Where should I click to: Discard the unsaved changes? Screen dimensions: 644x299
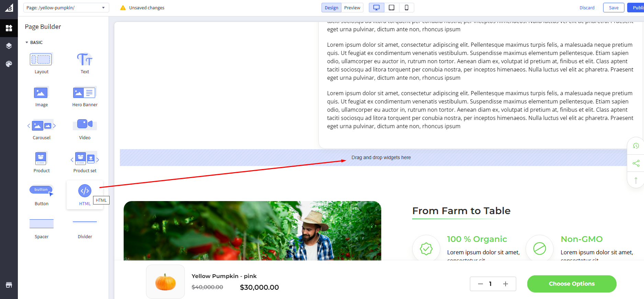[x=587, y=8]
